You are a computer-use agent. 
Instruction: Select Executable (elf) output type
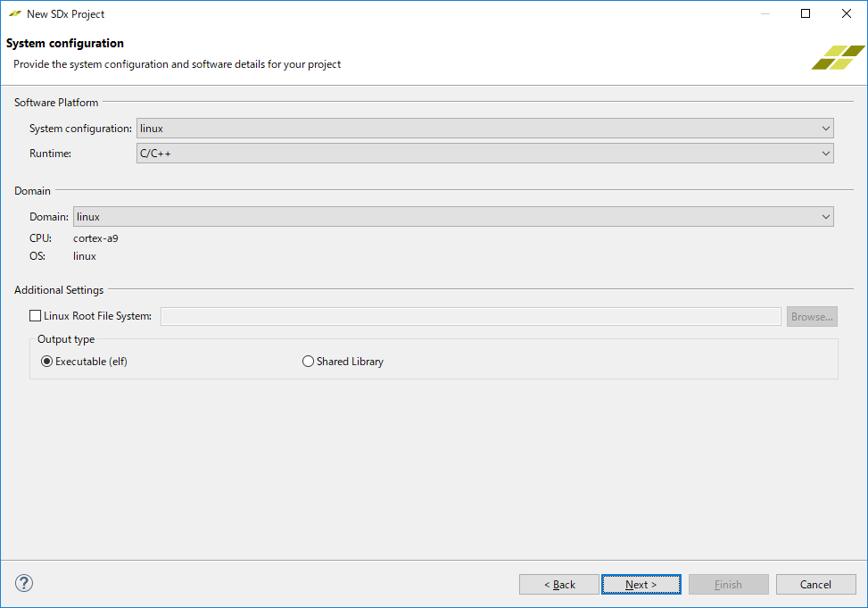pyautogui.click(x=47, y=362)
